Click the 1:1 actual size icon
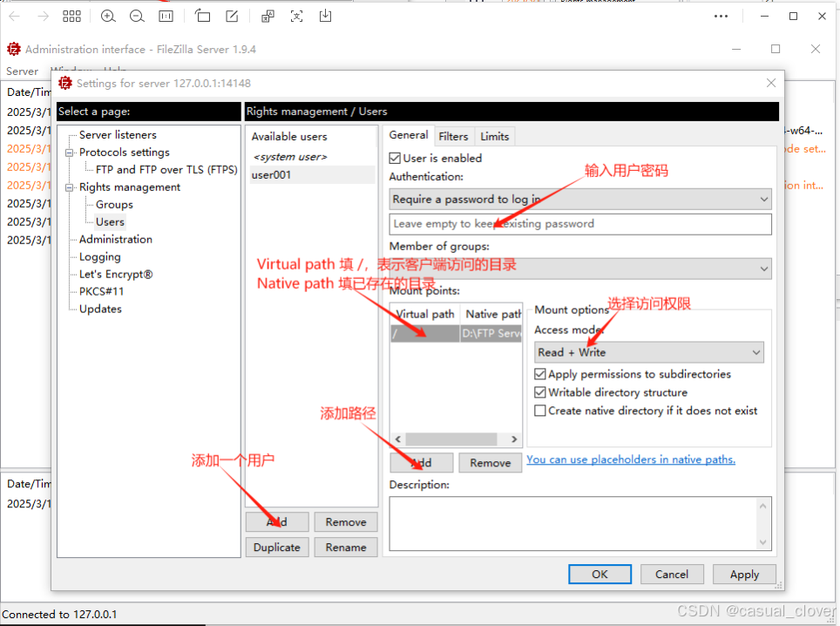This screenshot has height=626, width=840. tap(166, 16)
